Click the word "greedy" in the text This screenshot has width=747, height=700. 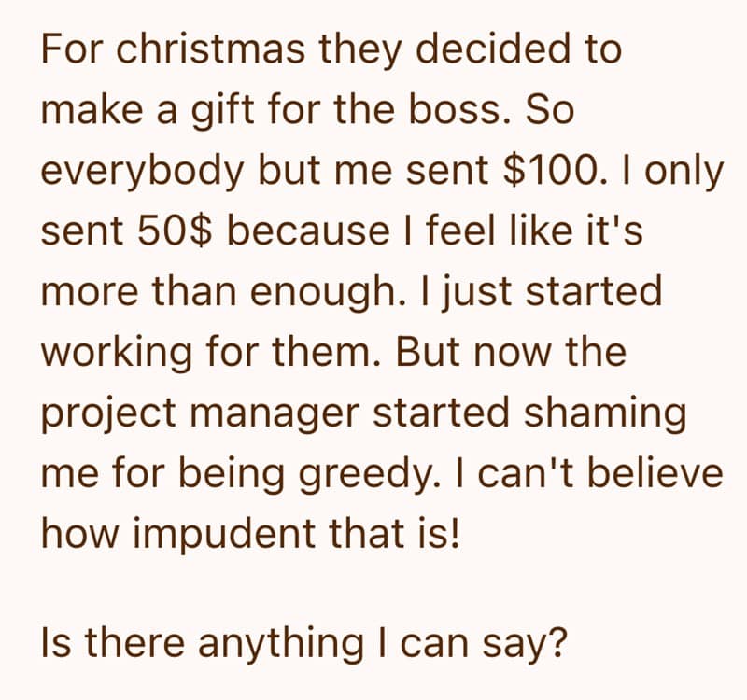[347, 476]
